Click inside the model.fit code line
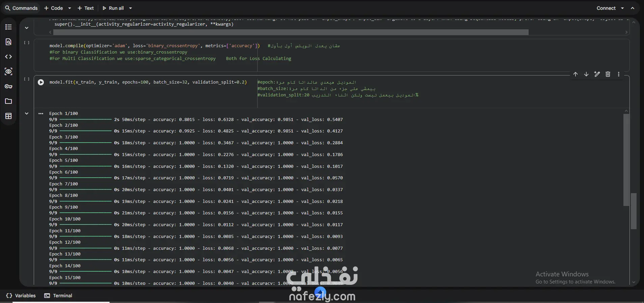This screenshot has width=644, height=303. pyautogui.click(x=148, y=82)
